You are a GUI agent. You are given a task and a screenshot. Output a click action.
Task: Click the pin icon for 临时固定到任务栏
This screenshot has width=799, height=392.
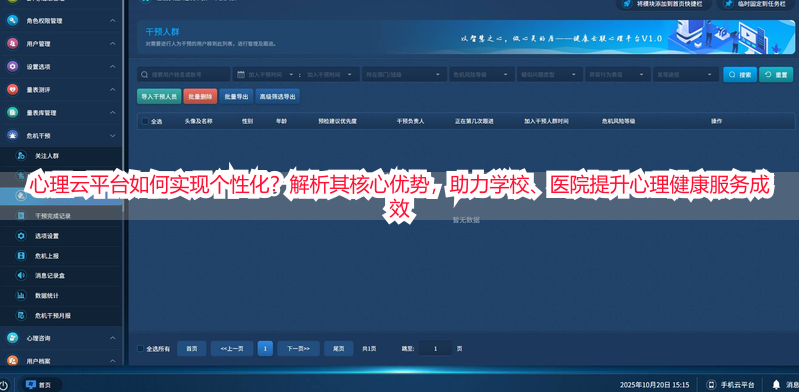pyautogui.click(x=729, y=4)
